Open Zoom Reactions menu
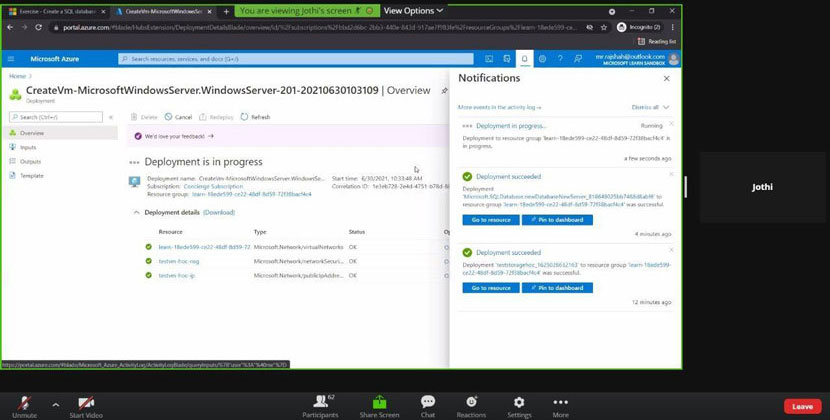 point(471,407)
